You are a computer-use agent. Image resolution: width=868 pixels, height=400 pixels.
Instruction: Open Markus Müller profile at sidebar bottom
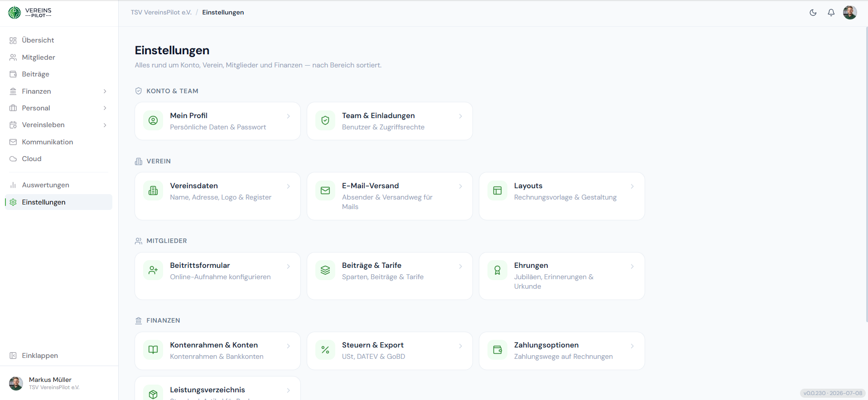[59, 383]
